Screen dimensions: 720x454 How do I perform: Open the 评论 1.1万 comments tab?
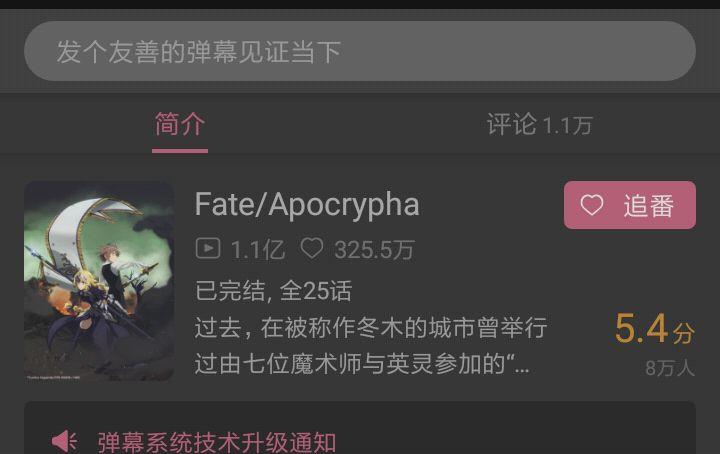click(x=540, y=125)
